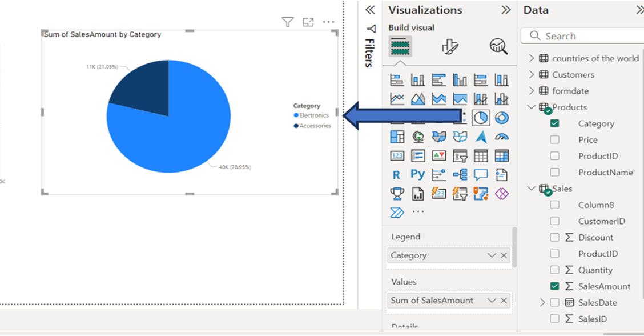Image resolution: width=644 pixels, height=336 pixels.
Task: Select the Decomposition tree visual
Action: [x=460, y=174]
